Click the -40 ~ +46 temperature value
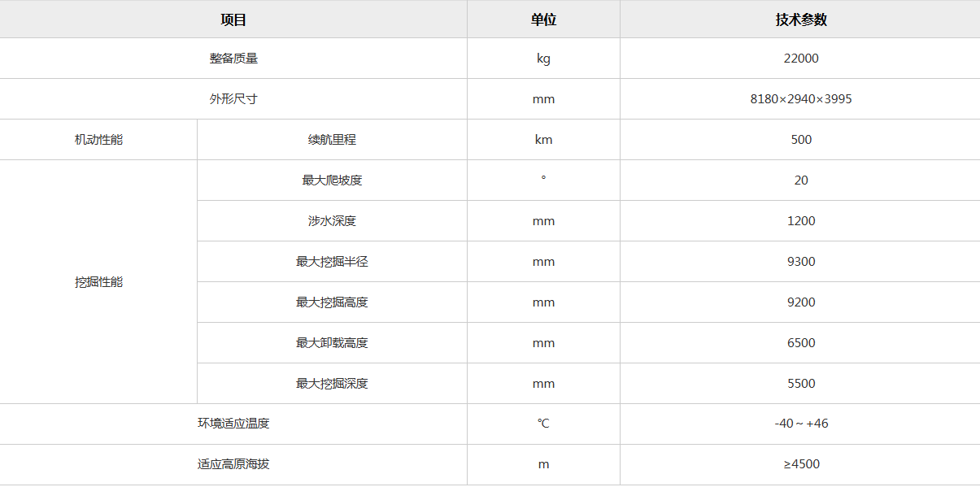The image size is (980, 487). (801, 424)
